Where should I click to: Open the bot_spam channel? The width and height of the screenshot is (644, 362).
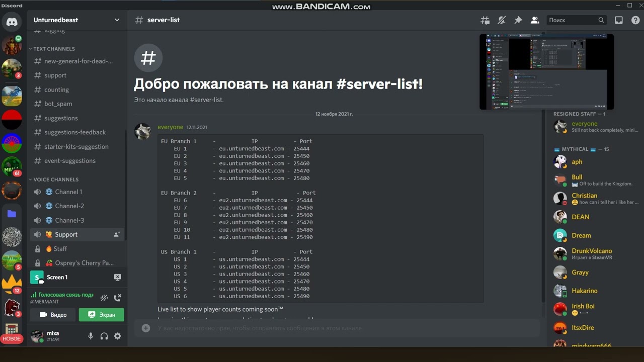pos(77,104)
